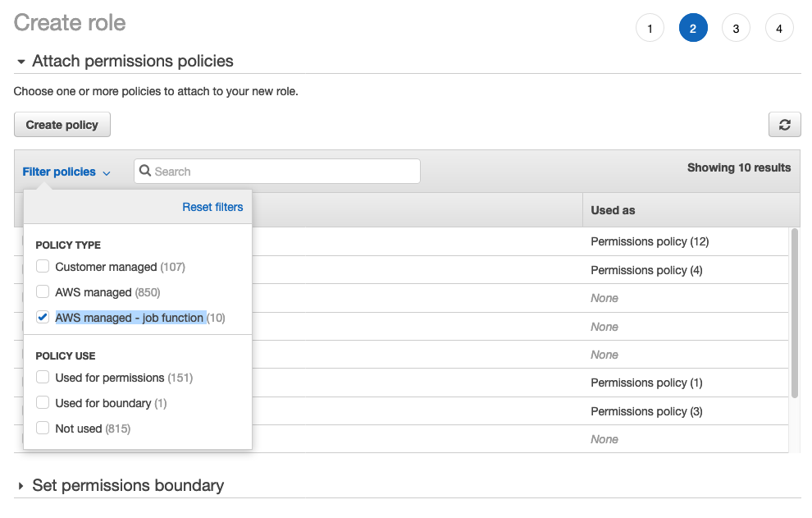This screenshot has width=812, height=518.
Task: Uncheck AWS managed - job function
Action: [42, 317]
